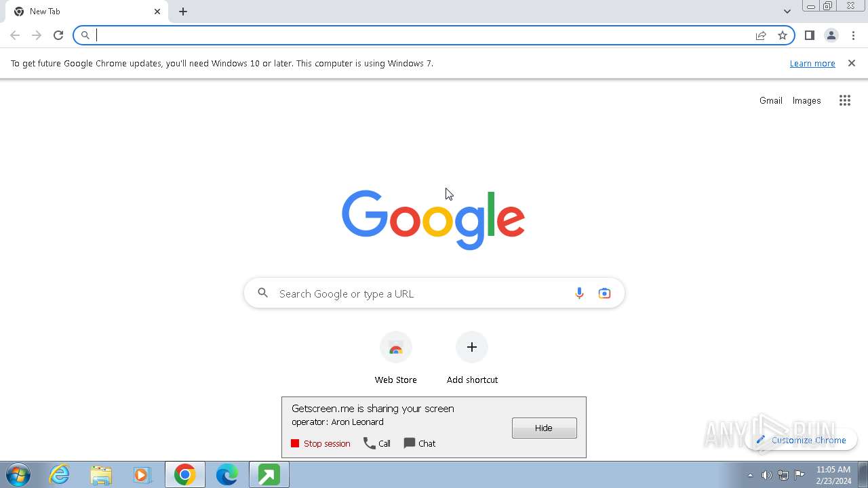Open the Learn more link
Viewport: 868px width, 488px height.
(812, 63)
